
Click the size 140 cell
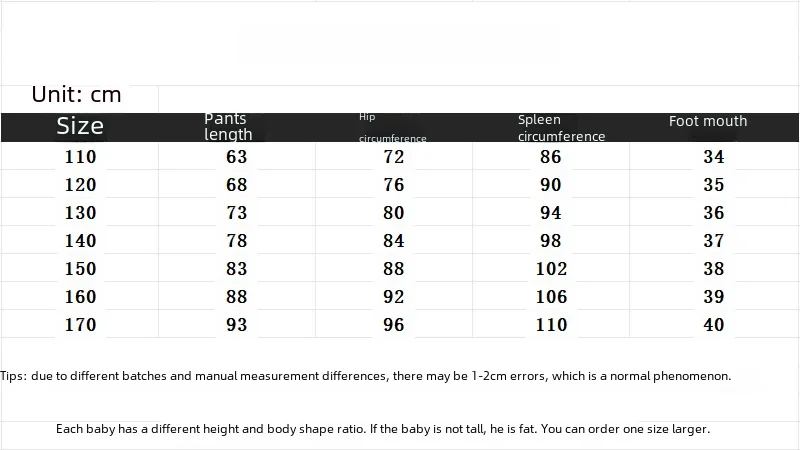click(80, 241)
